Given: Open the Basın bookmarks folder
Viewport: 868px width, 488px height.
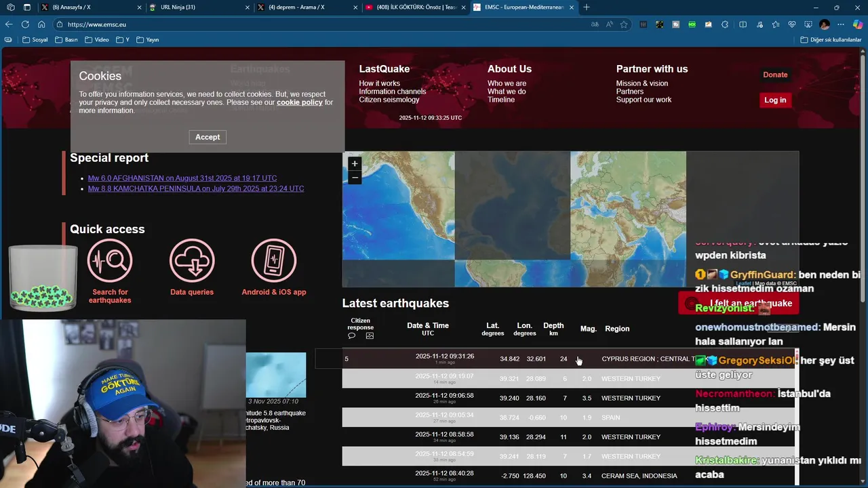Looking at the screenshot, I should click(66, 40).
